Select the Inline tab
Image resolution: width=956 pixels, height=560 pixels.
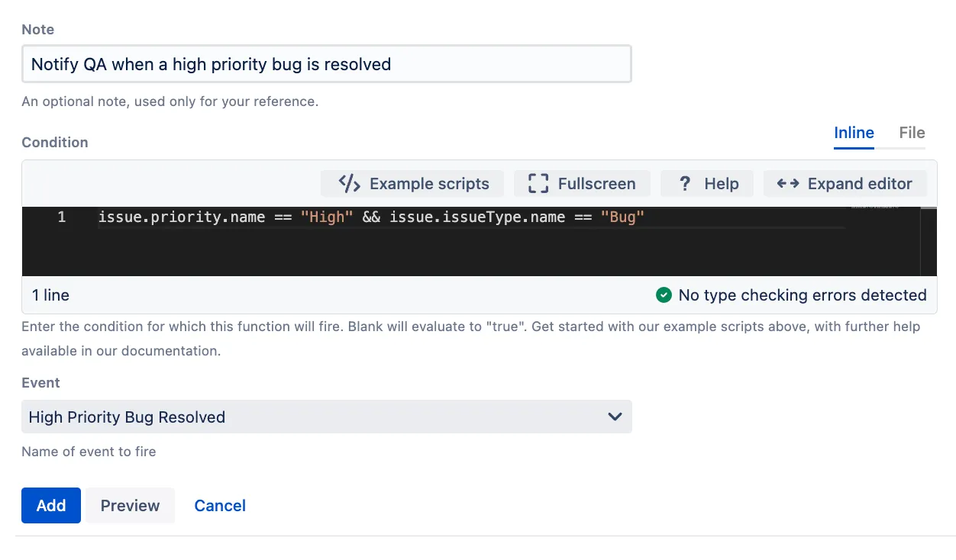(854, 133)
